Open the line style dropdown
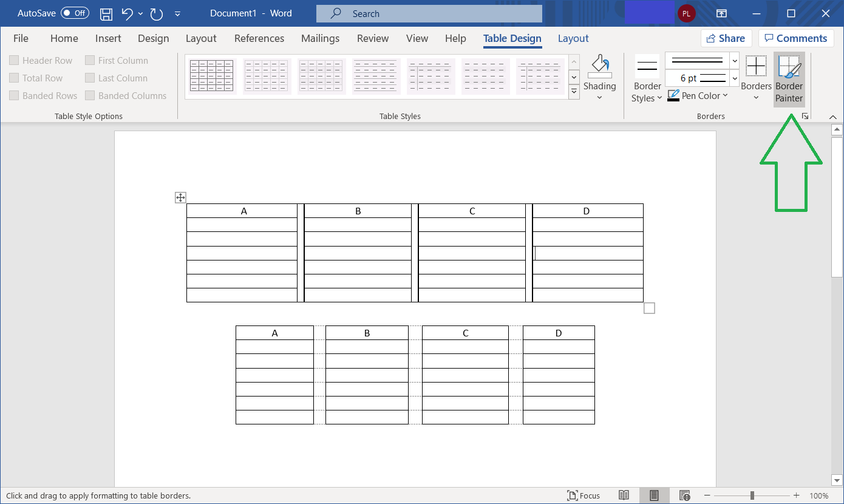The height and width of the screenshot is (504, 844). click(734, 61)
